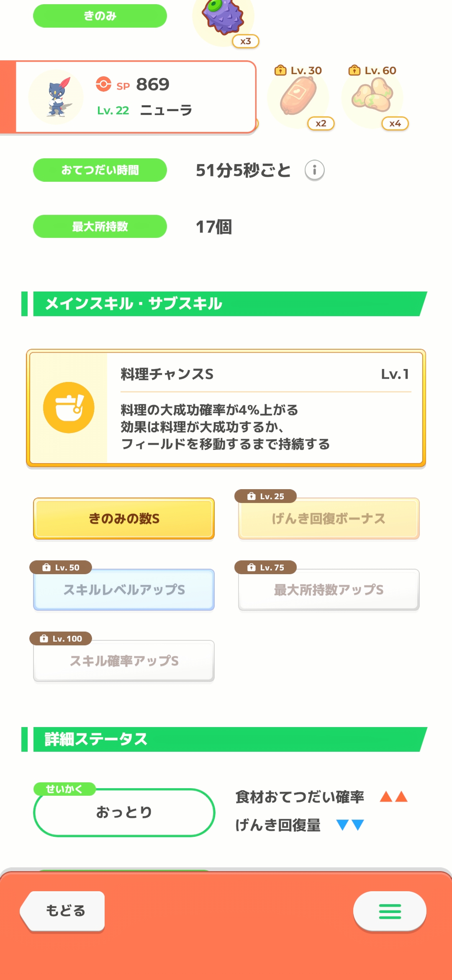Tap the ニューラ Pokémon portrait
The image size is (452, 980).
56,97
